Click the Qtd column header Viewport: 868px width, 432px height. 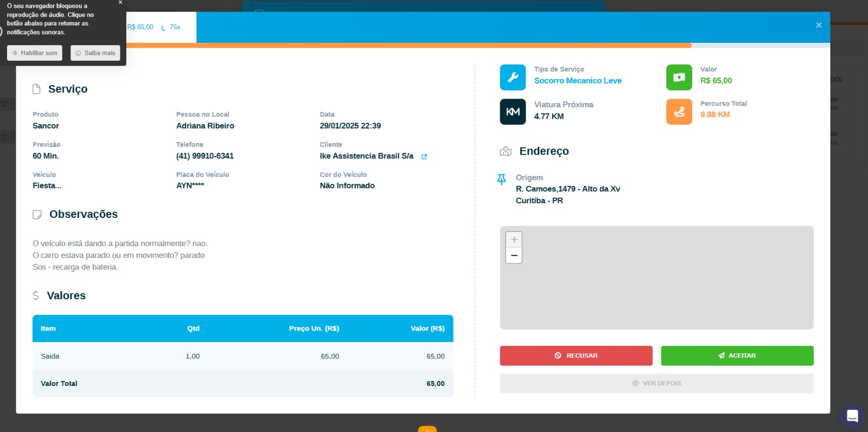193,328
